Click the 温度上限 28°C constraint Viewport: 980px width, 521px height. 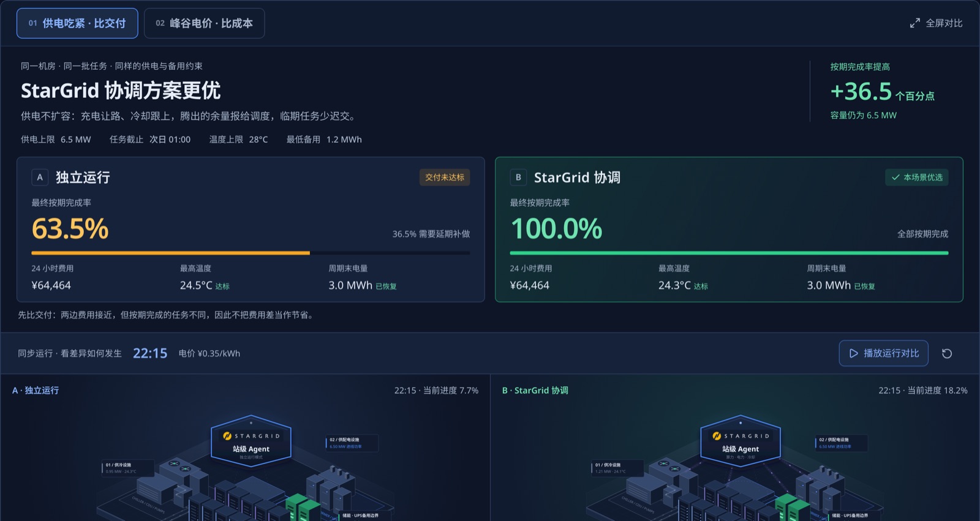pyautogui.click(x=239, y=140)
